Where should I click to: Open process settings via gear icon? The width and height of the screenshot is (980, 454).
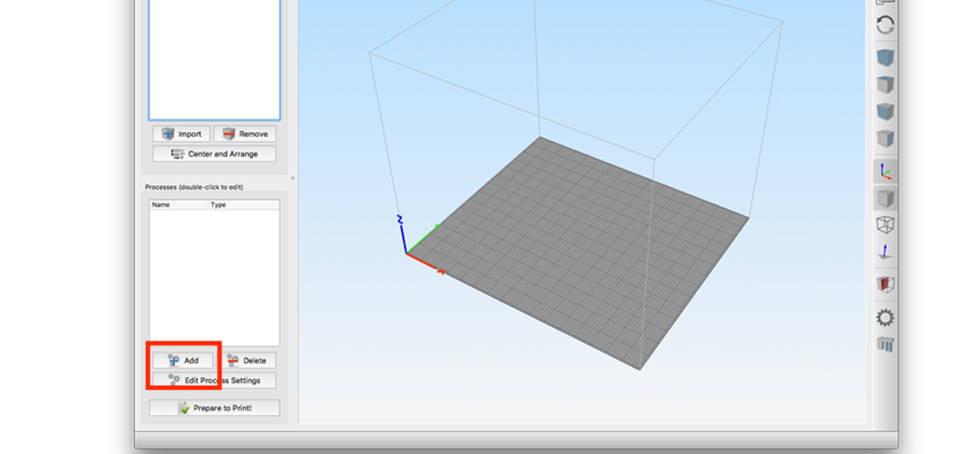pyautogui.click(x=885, y=317)
